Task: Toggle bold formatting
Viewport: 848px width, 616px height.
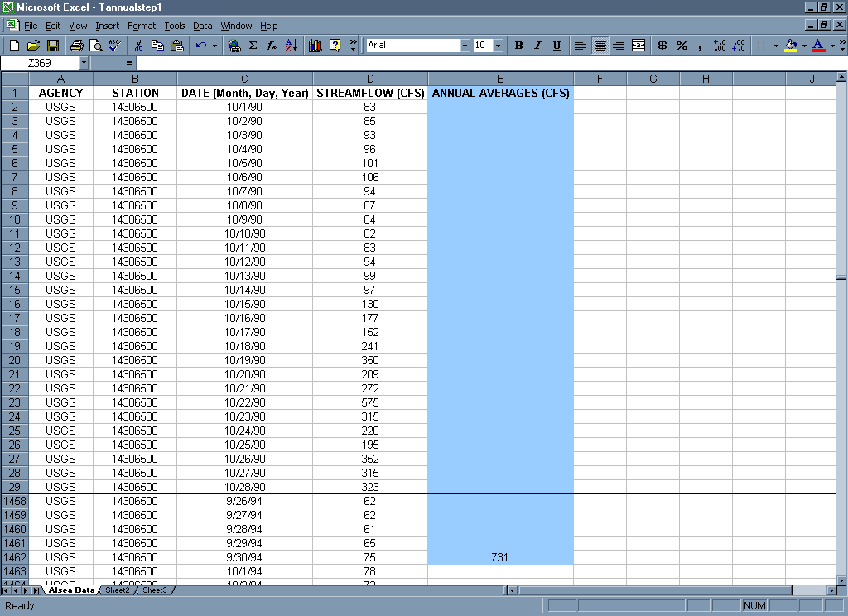Action: [x=519, y=46]
